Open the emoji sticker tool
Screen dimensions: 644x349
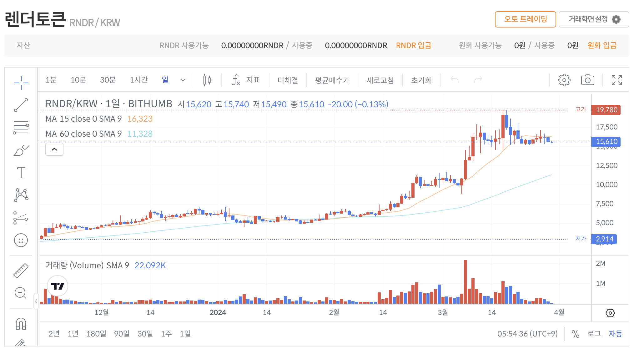pos(21,240)
